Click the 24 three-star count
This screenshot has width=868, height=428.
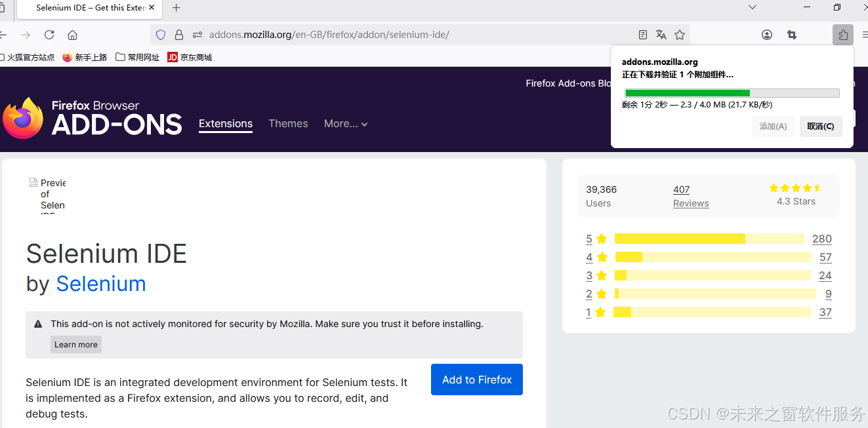tap(825, 275)
